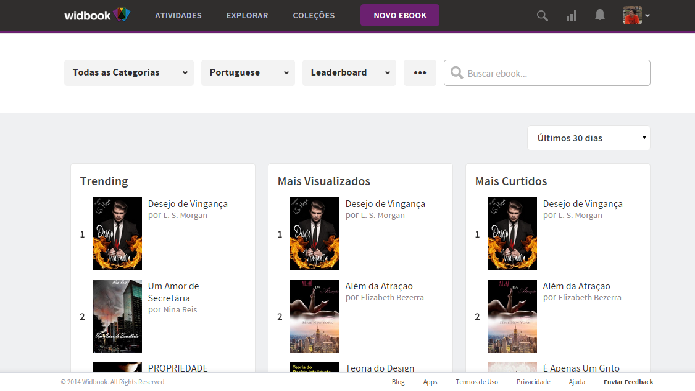Screen dimensions: 695x391
Task: Open Além da Atração title in Mais Curtidos
Action: [x=577, y=286]
